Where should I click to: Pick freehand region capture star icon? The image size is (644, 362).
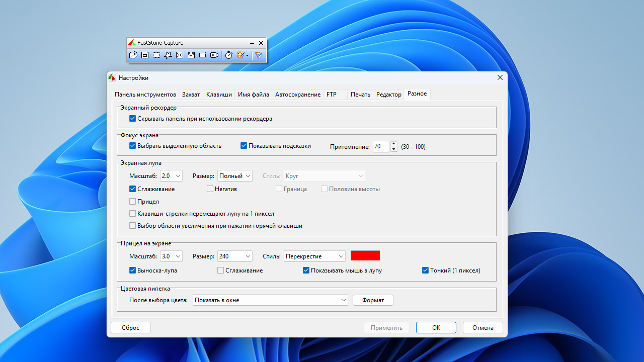168,55
